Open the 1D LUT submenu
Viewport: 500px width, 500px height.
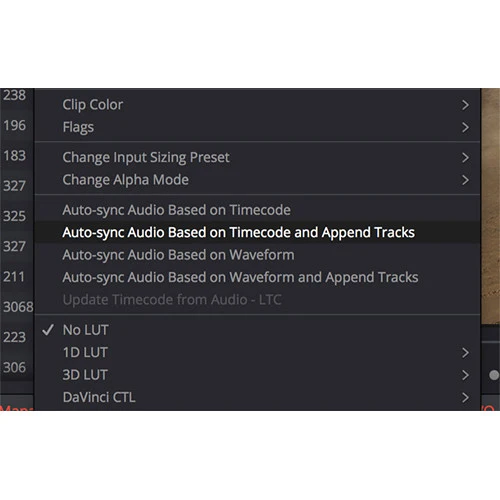[x=257, y=352]
